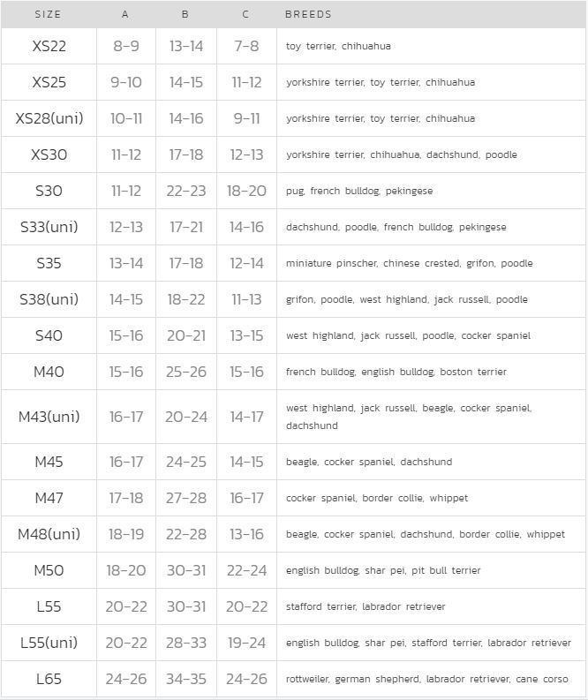Click the L65 size cell
Screen dimensions: 588x700
[x=49, y=679]
